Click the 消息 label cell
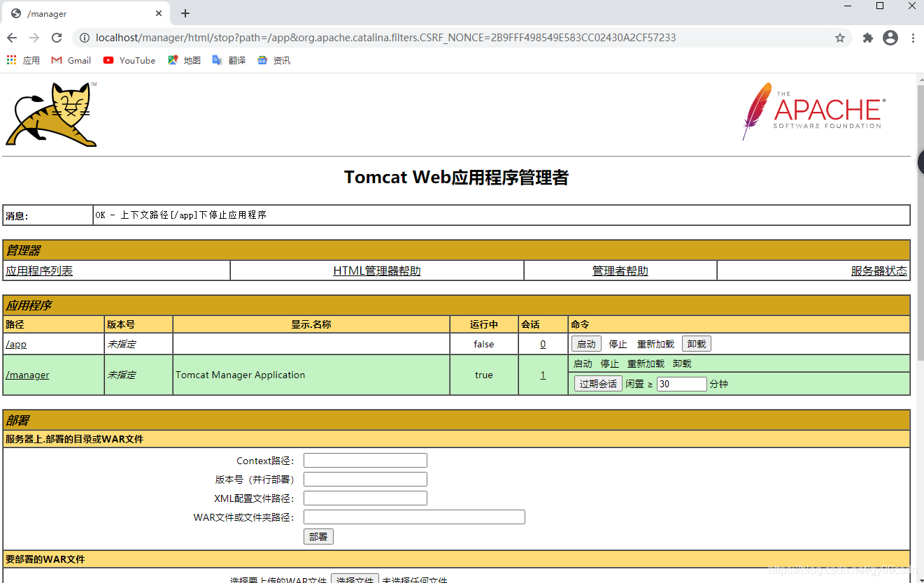 coord(48,215)
